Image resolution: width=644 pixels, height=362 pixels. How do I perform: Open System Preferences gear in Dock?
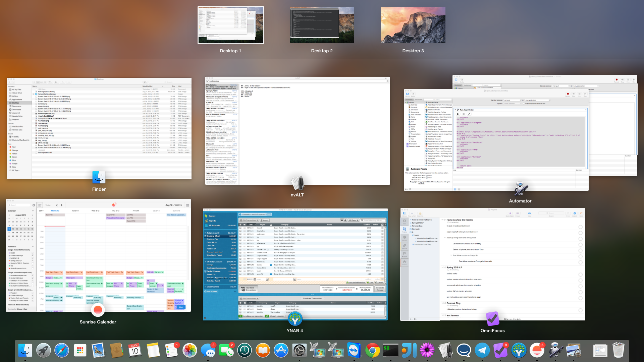(x=299, y=351)
